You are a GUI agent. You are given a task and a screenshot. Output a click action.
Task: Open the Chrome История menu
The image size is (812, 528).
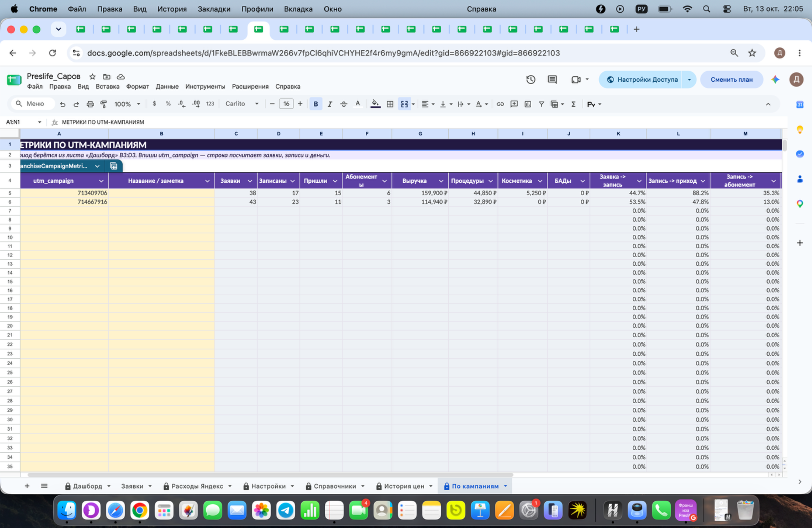click(172, 9)
